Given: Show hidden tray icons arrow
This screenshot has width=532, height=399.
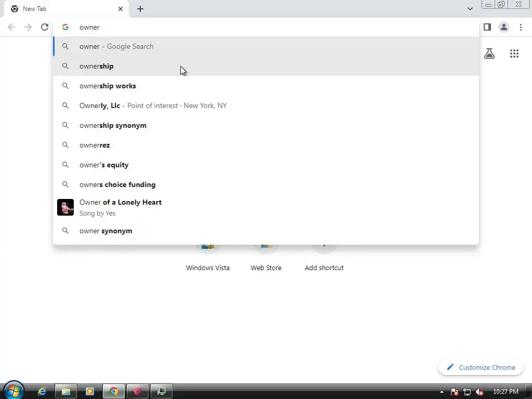Looking at the screenshot, I should click(x=442, y=392).
